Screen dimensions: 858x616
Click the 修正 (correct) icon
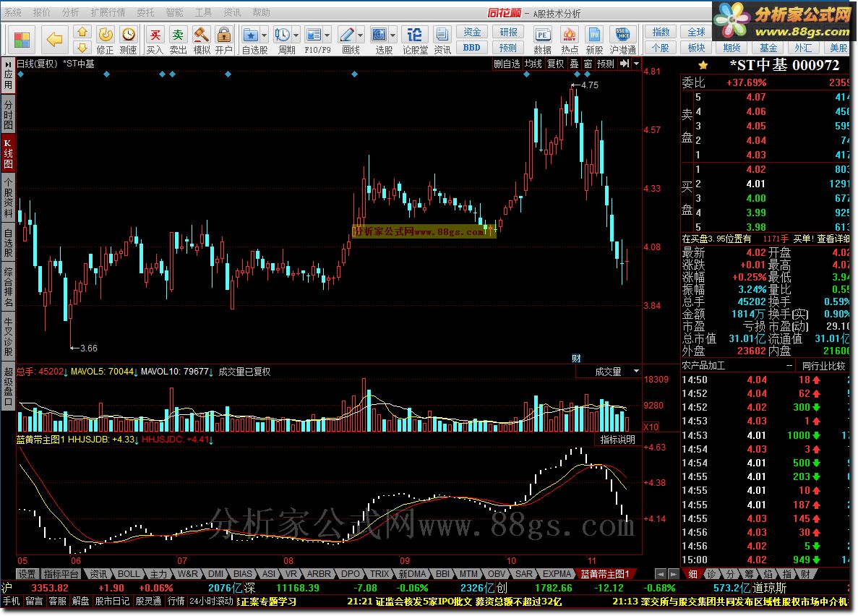[105, 35]
